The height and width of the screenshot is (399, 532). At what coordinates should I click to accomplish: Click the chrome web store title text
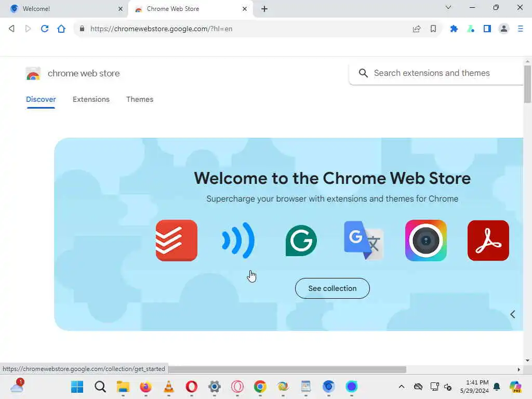point(84,73)
